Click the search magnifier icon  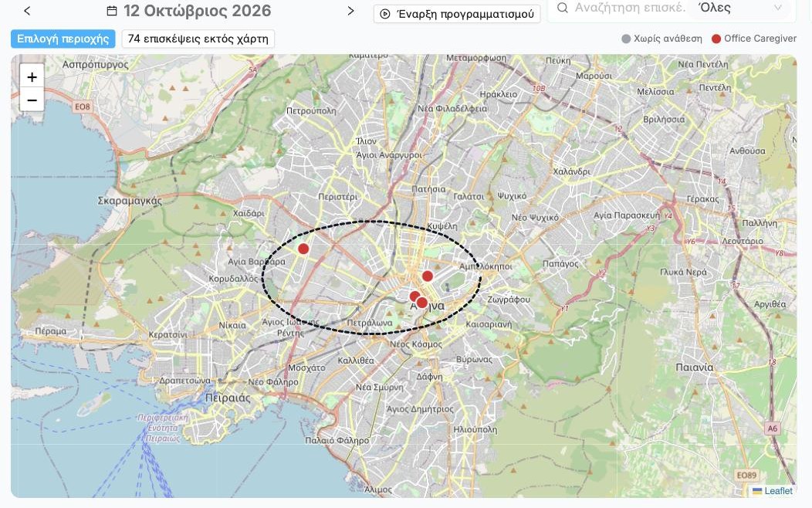pyautogui.click(x=563, y=8)
